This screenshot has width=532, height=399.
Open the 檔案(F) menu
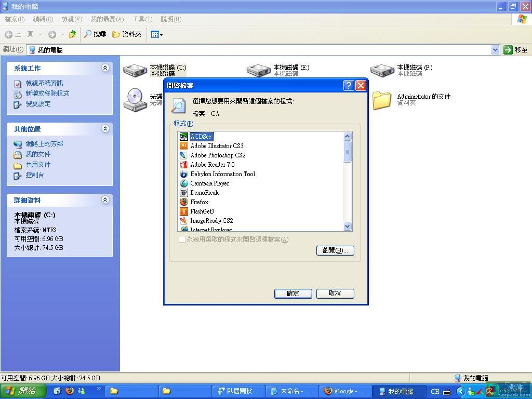15,19
